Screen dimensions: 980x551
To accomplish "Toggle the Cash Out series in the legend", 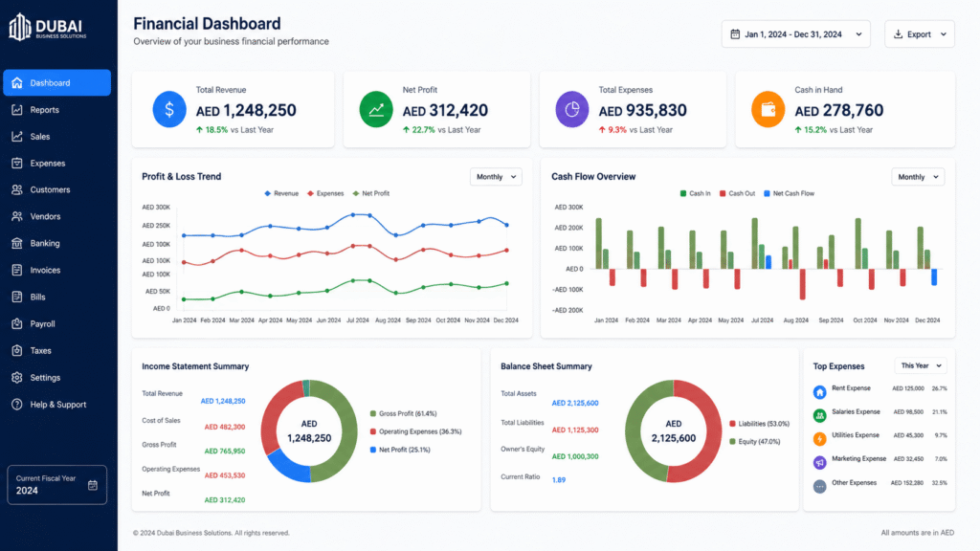I will tap(737, 193).
